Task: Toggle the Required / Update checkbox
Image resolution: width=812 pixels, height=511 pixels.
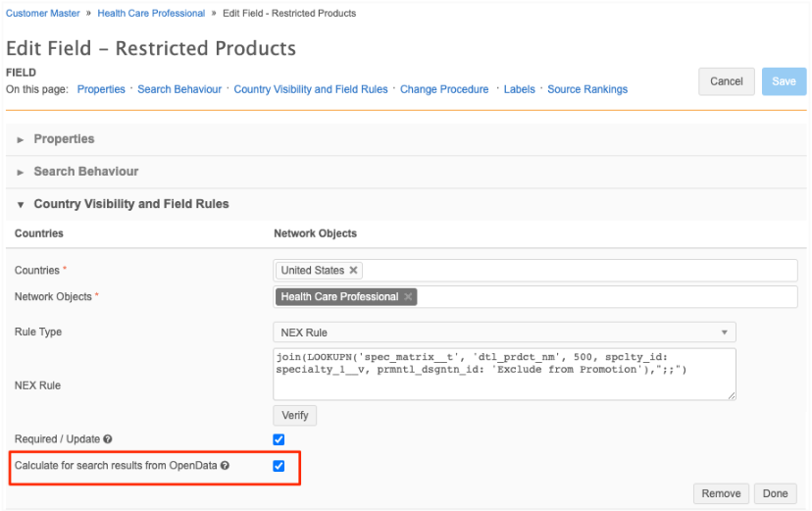Action: pos(279,439)
